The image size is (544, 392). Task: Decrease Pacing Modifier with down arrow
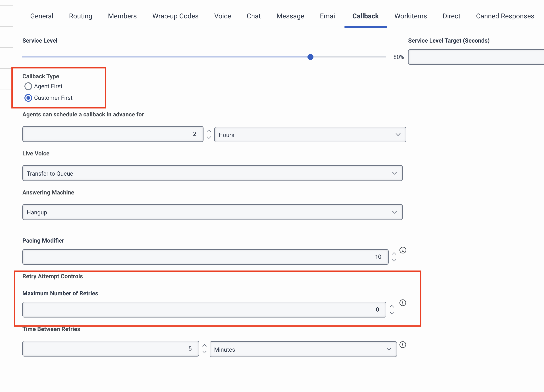394,260
